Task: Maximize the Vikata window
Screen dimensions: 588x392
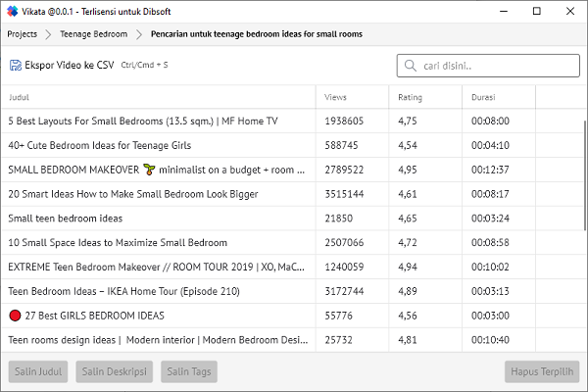Action: pyautogui.click(x=537, y=11)
